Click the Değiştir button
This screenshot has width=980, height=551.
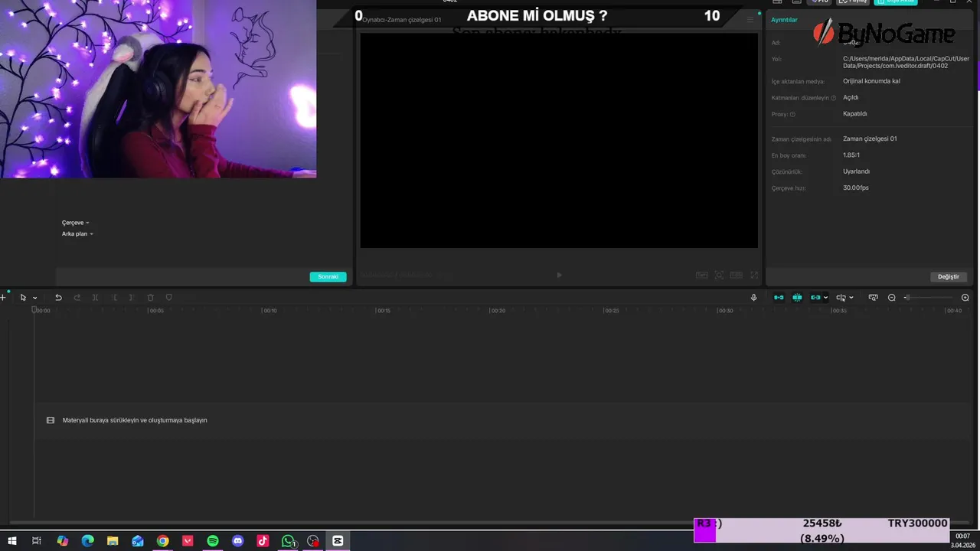949,277
